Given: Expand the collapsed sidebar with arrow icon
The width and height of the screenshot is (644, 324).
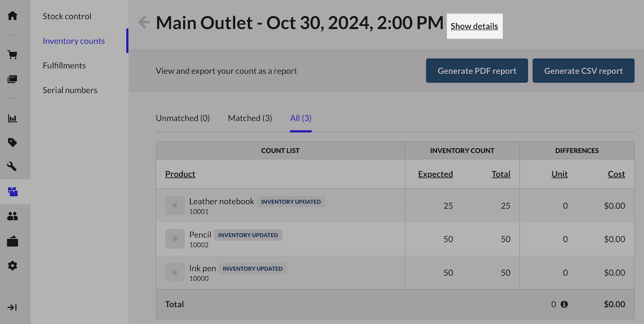Looking at the screenshot, I should tap(12, 307).
